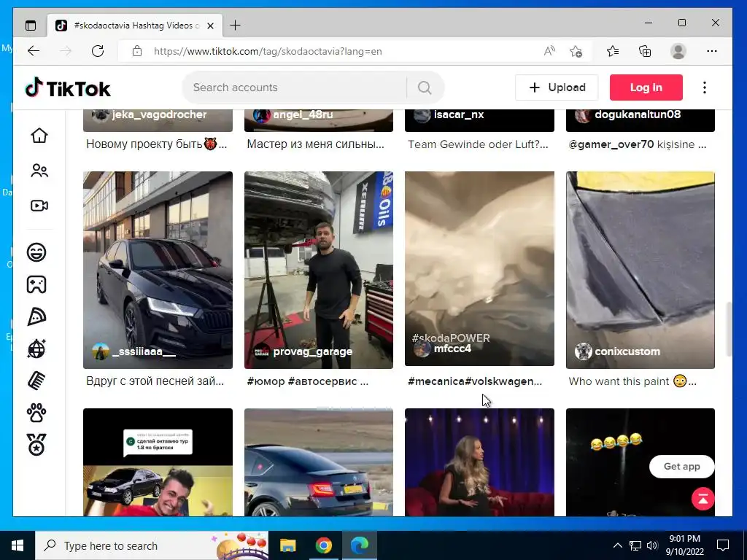Open the mfccc4 #skodaPOWER video thumbnail
Screen dimensions: 747x560
tap(479, 269)
